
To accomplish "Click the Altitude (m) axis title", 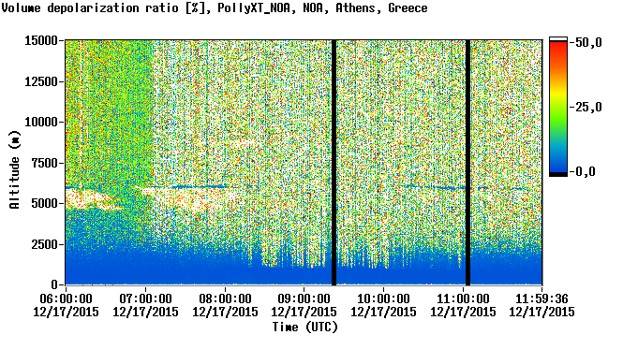I will click(x=15, y=169).
